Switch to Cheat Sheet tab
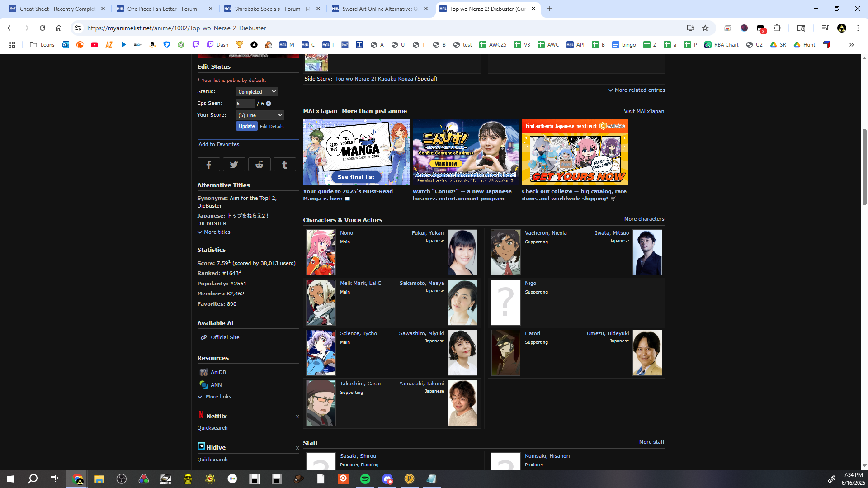Screen dimensions: 868x488 57,9
